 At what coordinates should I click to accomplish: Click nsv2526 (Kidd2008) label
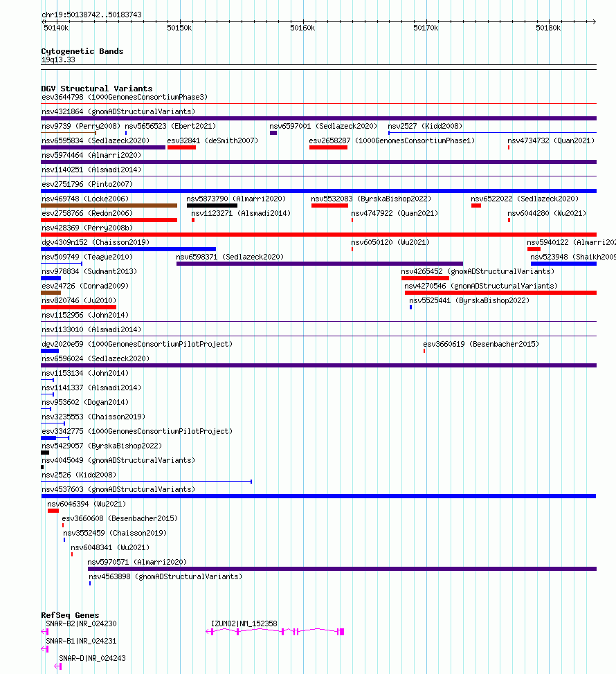click(79, 475)
